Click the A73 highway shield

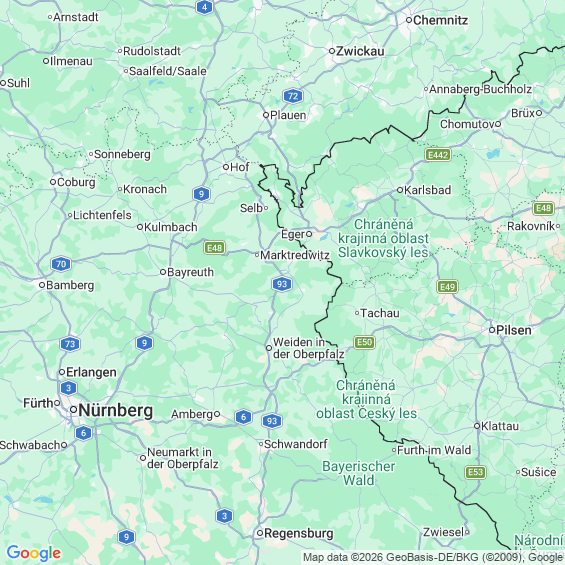tap(70, 344)
